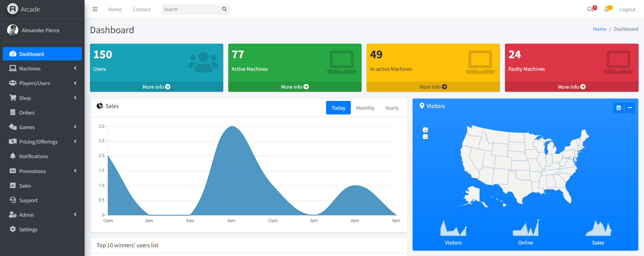Open the Contact navbar link

(141, 9)
